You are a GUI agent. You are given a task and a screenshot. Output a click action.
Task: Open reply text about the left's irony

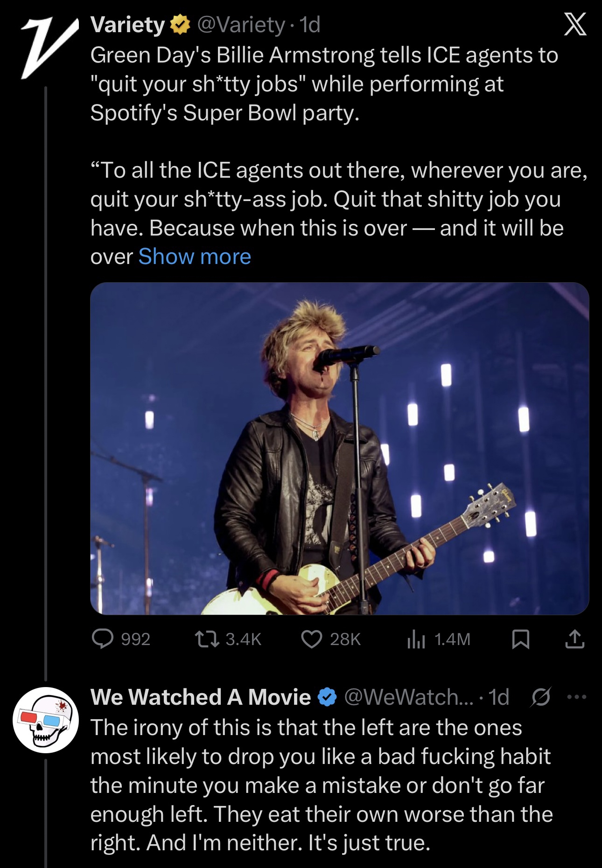pyautogui.click(x=321, y=785)
